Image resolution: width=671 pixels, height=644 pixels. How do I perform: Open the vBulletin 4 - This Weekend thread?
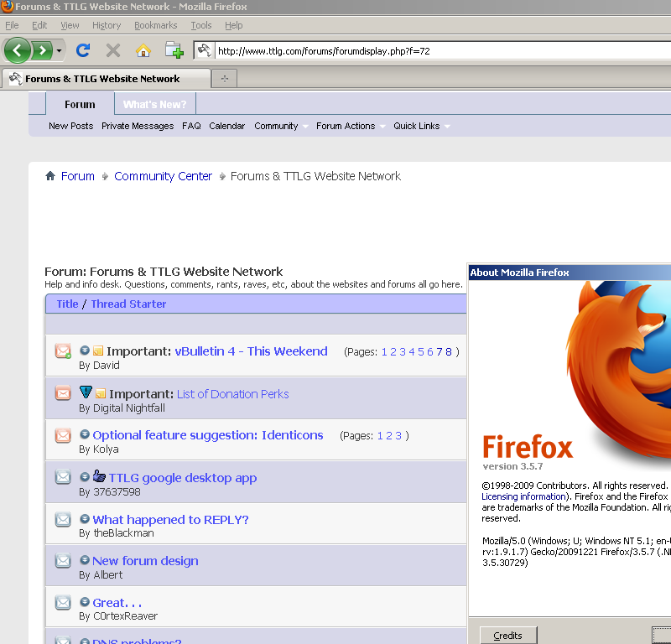[x=251, y=351]
